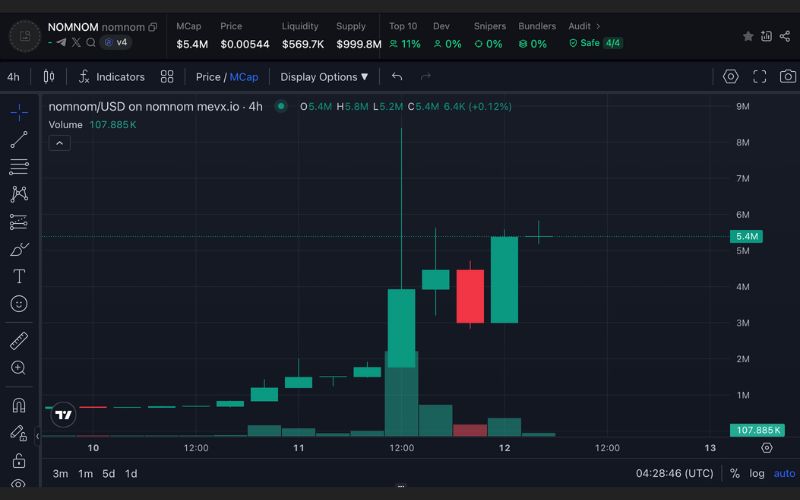
Task: Undo last chart action
Action: [x=397, y=77]
